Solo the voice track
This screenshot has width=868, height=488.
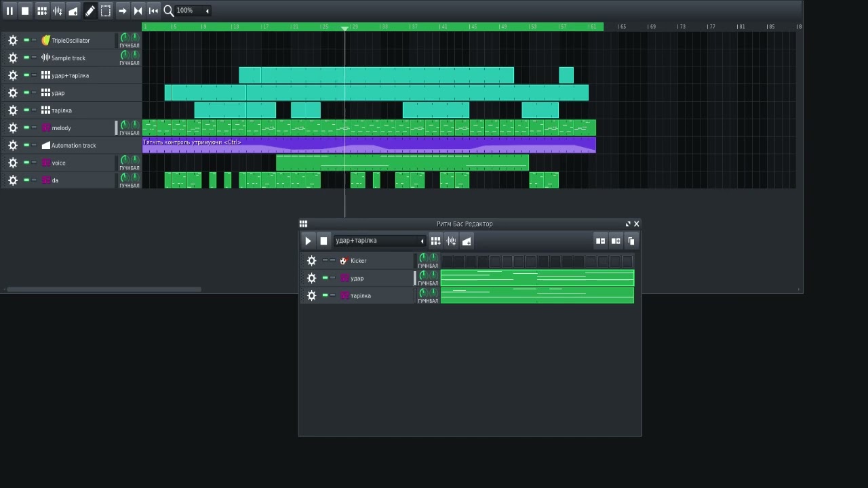(34, 163)
